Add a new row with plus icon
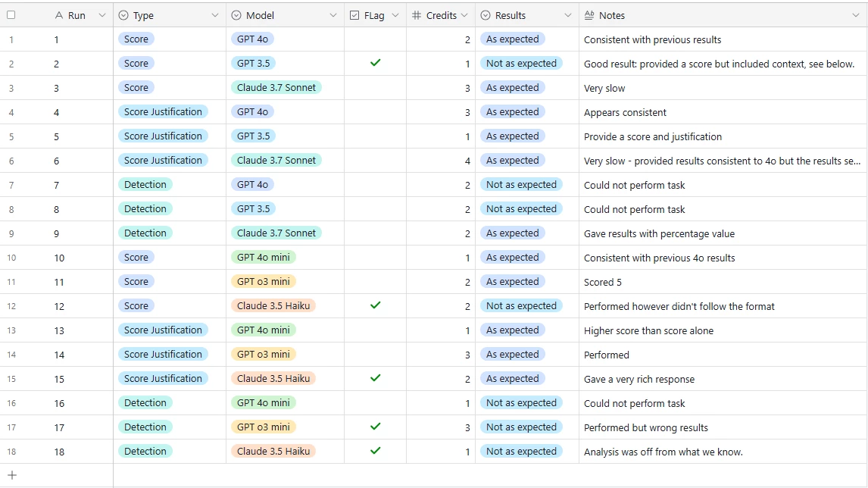 (12, 475)
